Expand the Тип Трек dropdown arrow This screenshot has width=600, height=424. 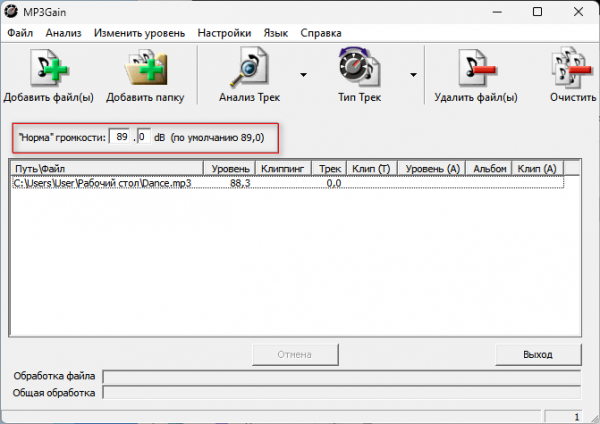tap(413, 75)
